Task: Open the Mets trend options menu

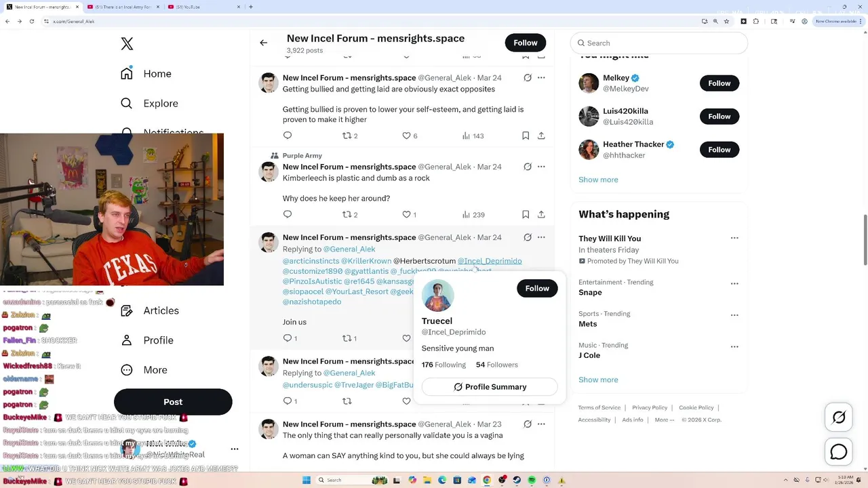Action: pyautogui.click(x=734, y=315)
